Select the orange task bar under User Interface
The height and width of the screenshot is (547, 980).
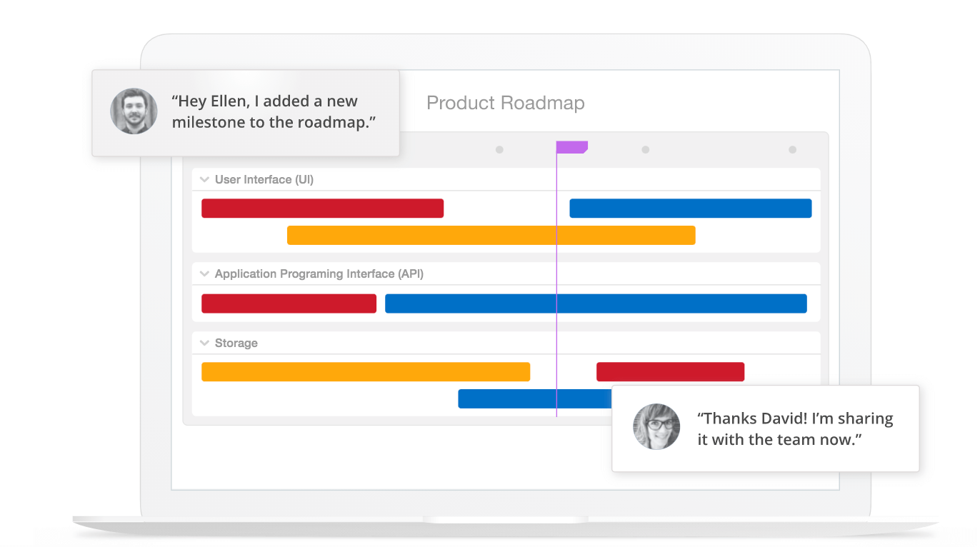pos(491,235)
